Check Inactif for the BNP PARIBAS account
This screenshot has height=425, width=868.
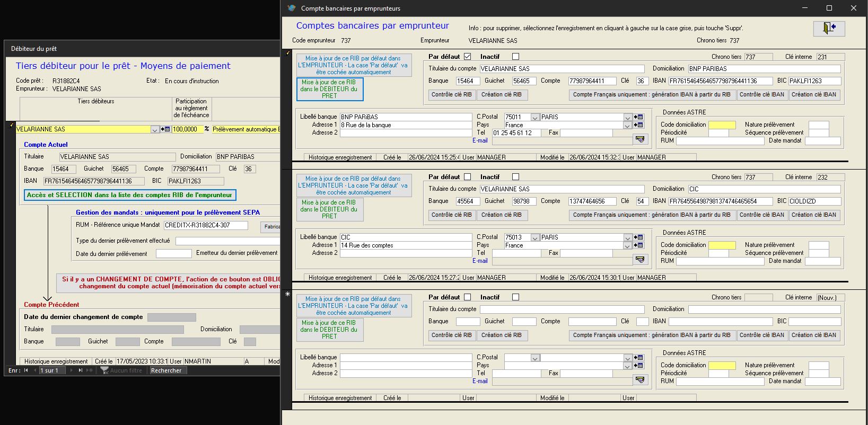[515, 57]
